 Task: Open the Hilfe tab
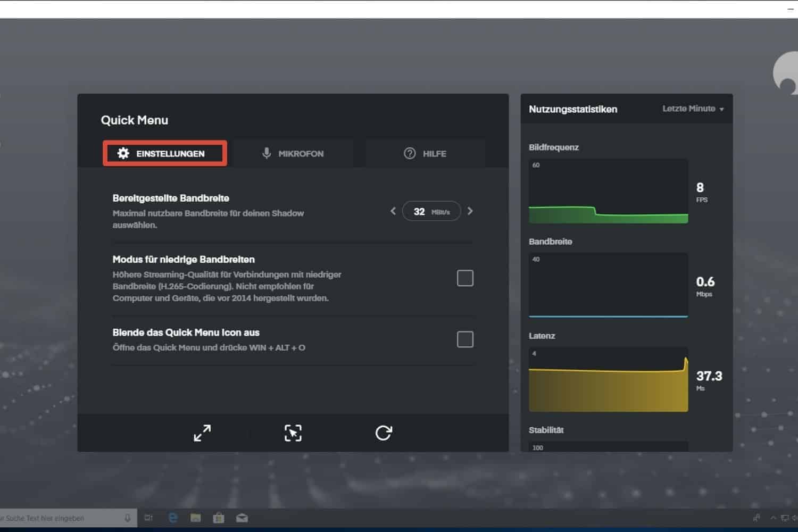425,153
